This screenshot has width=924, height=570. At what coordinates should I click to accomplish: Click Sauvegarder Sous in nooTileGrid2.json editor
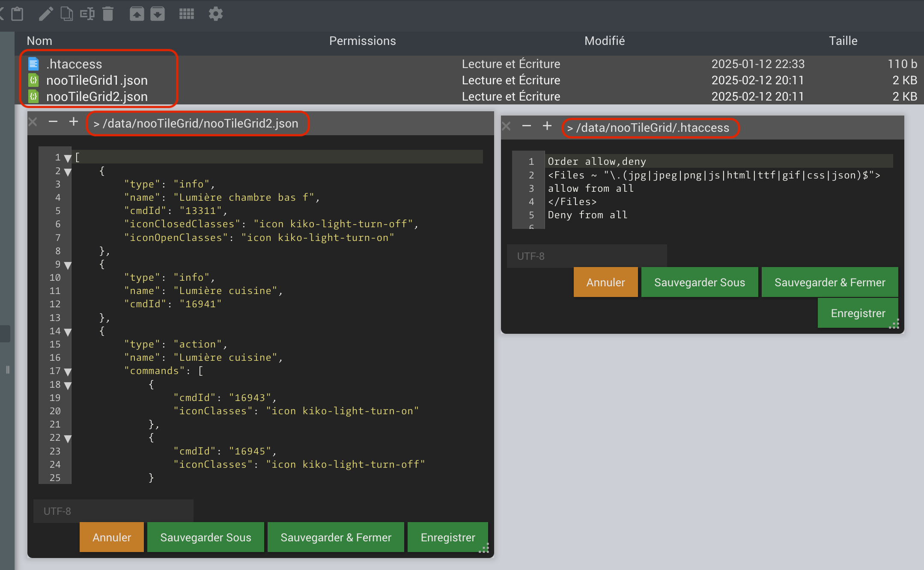pos(206,537)
